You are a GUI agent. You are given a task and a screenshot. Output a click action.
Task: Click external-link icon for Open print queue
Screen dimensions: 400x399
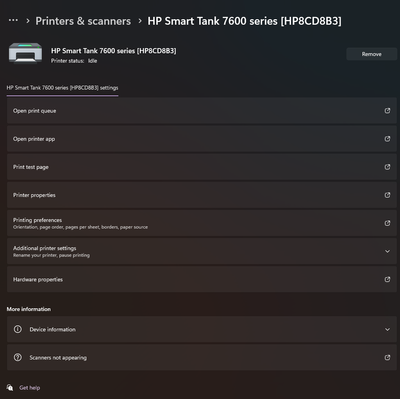[387, 111]
